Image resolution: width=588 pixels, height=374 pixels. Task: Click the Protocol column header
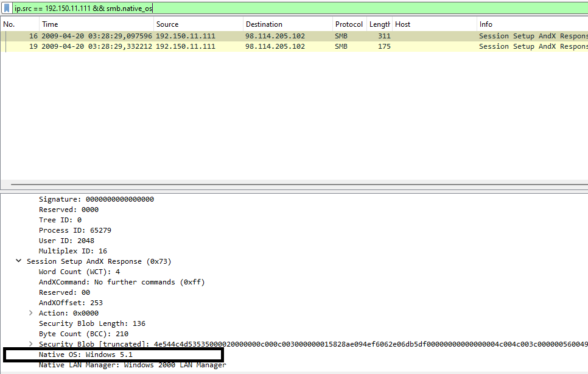(x=349, y=24)
